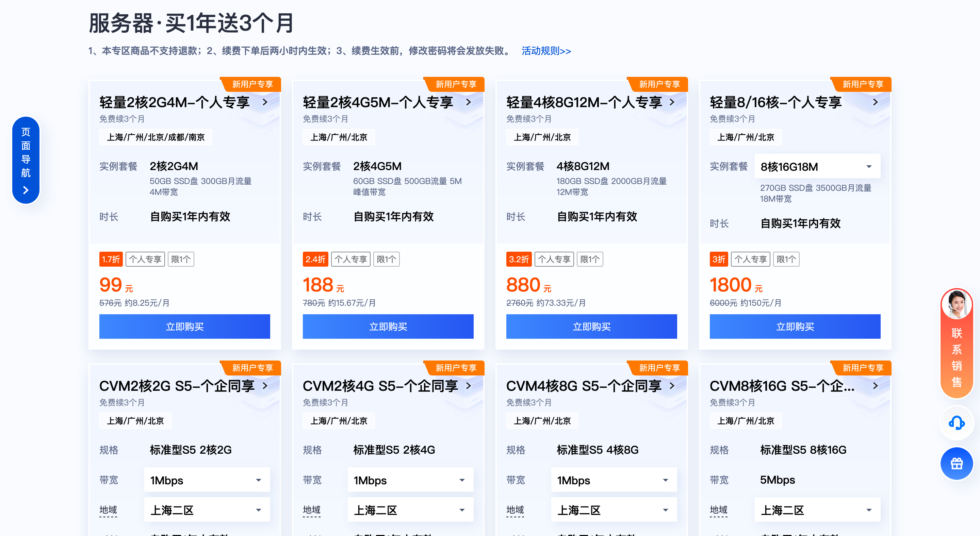
Task: Click the 服务器·买1年送3个月 heading
Action: [191, 23]
